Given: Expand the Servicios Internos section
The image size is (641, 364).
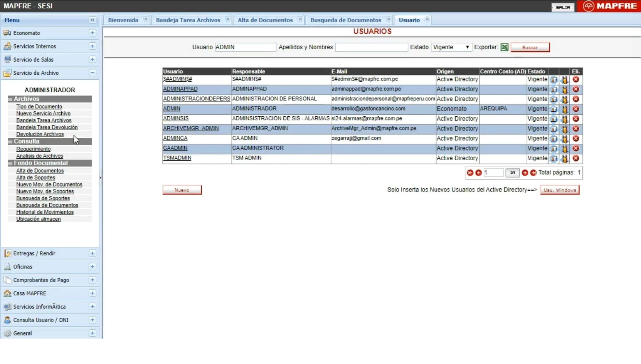Looking at the screenshot, I should click(x=93, y=46).
